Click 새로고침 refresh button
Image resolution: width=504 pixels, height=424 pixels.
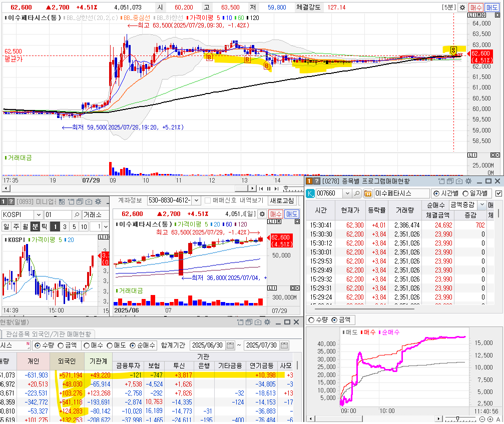click(x=282, y=201)
